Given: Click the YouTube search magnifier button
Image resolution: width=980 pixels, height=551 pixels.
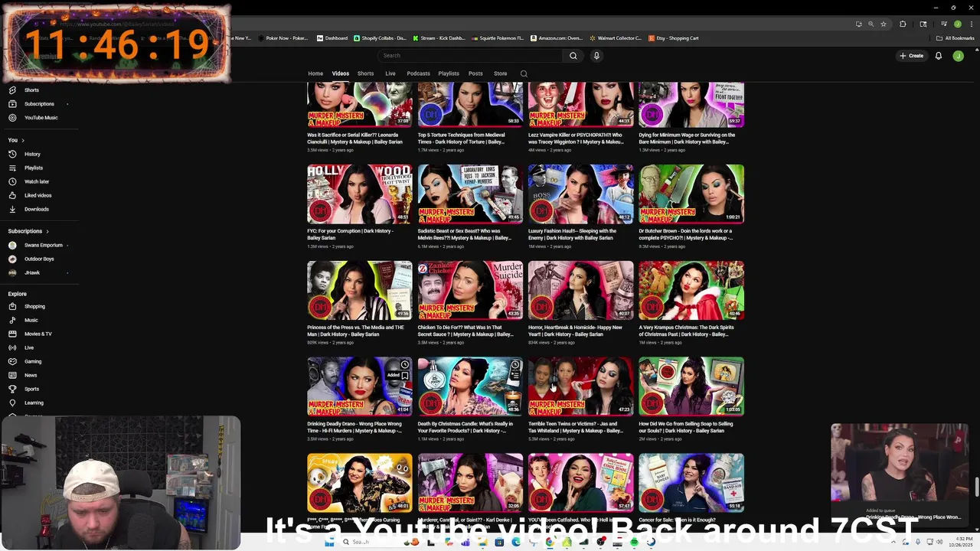Looking at the screenshot, I should pos(573,56).
